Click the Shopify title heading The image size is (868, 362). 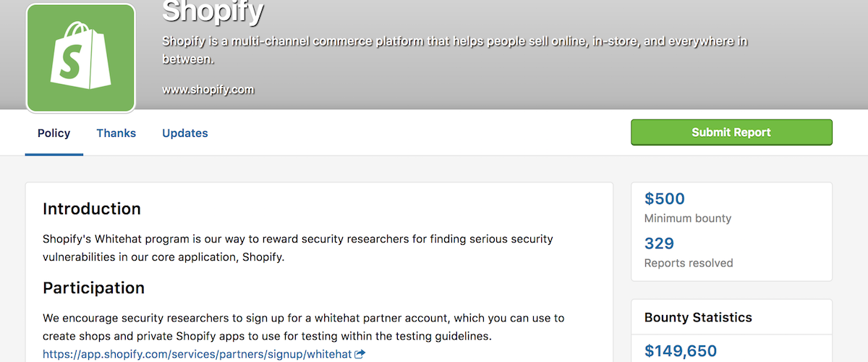tap(213, 10)
